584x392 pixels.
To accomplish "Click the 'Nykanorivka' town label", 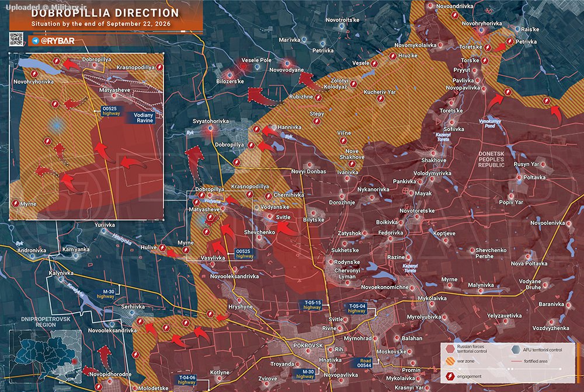I will [x=373, y=190].
